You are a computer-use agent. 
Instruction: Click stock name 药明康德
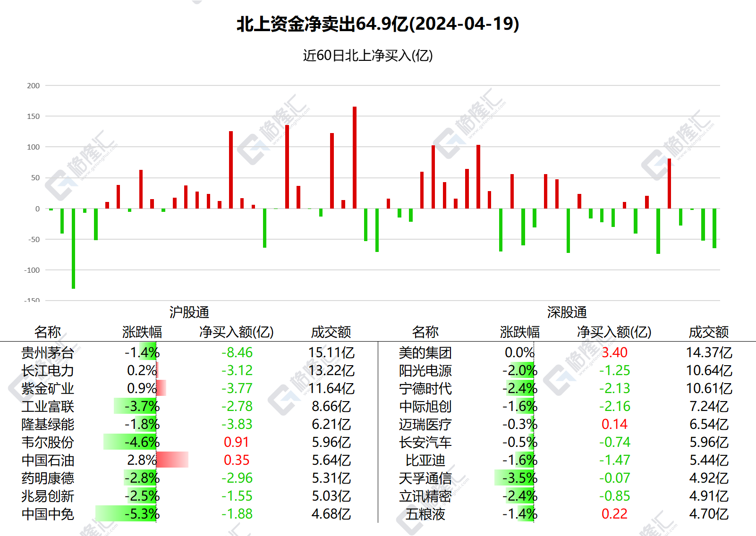pyautogui.click(x=48, y=478)
